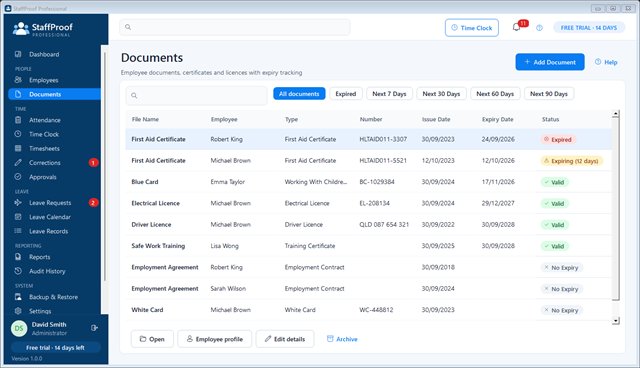This screenshot has height=368, width=640.
Task: Select Documents in the sidebar
Action: pyautogui.click(x=54, y=94)
